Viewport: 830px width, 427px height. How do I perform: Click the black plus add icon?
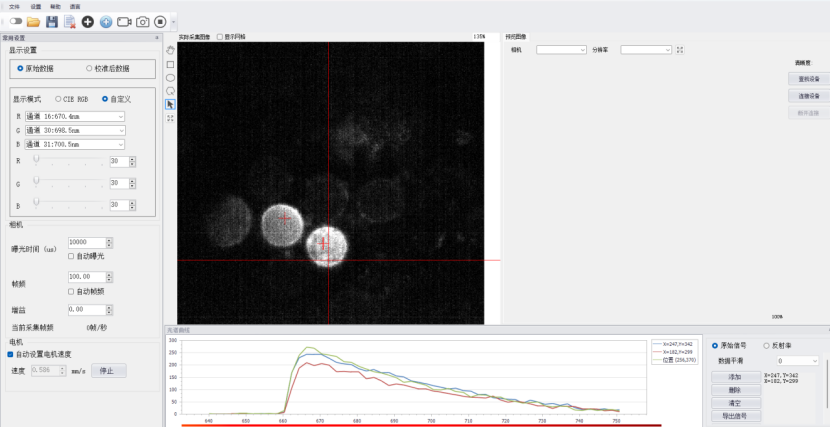coord(88,21)
